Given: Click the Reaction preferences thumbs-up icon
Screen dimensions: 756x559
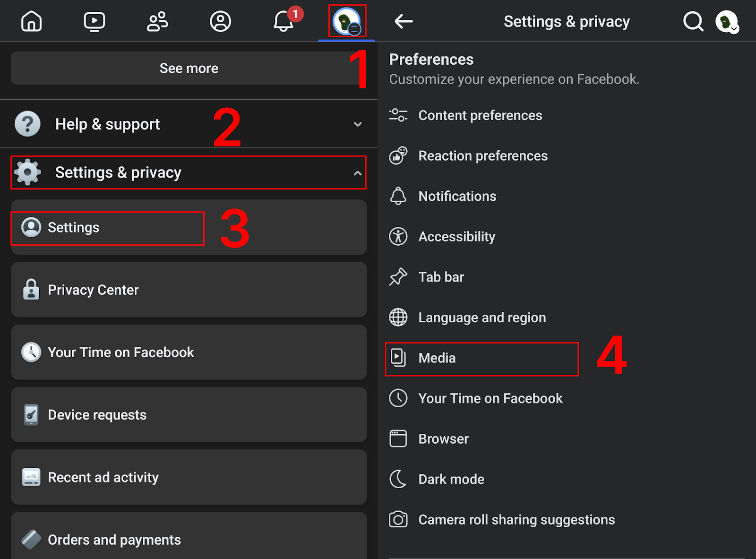Looking at the screenshot, I should 398,155.
